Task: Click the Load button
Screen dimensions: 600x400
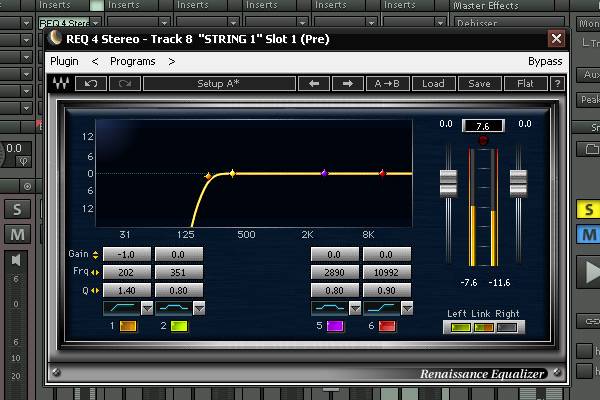Action: click(x=433, y=83)
